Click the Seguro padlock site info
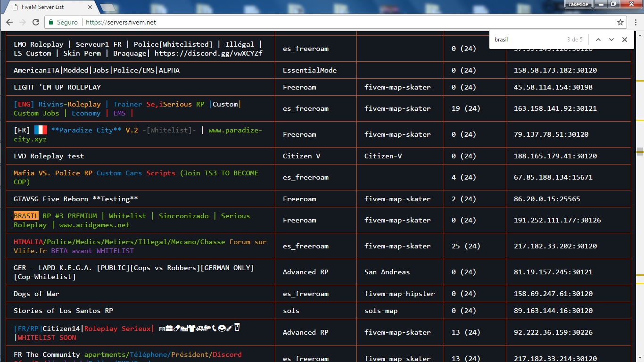Image resolution: width=644 pixels, height=362 pixels. pyautogui.click(x=64, y=22)
